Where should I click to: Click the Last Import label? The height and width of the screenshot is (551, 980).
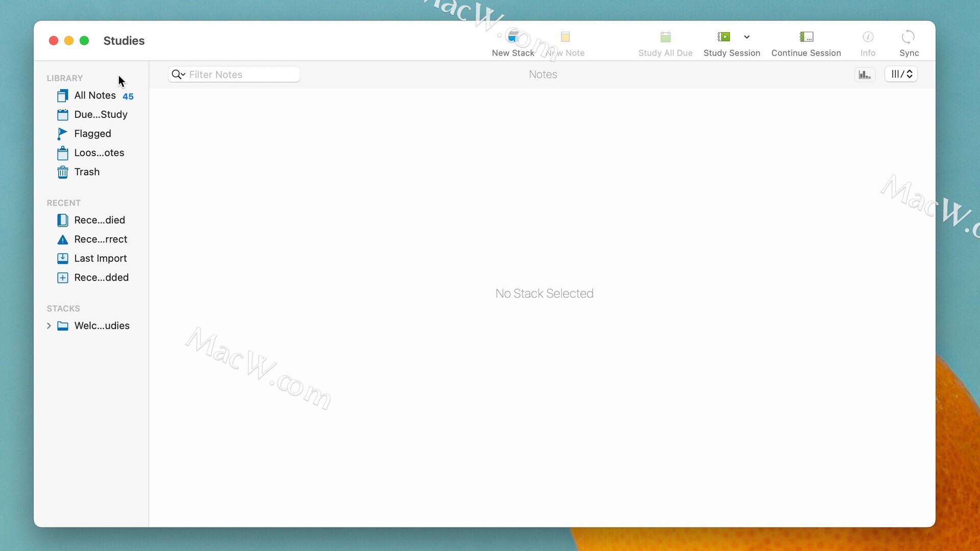tap(101, 259)
